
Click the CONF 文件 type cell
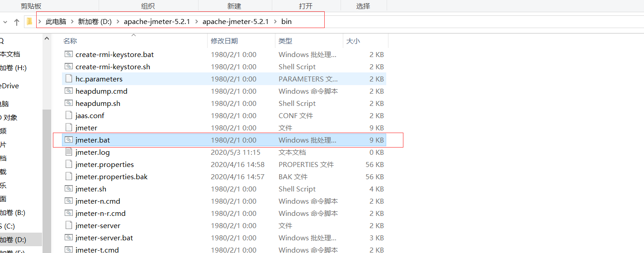pyautogui.click(x=296, y=115)
